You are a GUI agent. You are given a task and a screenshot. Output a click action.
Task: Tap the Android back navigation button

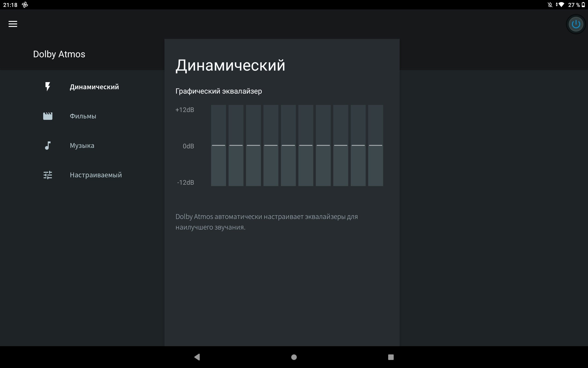197,357
